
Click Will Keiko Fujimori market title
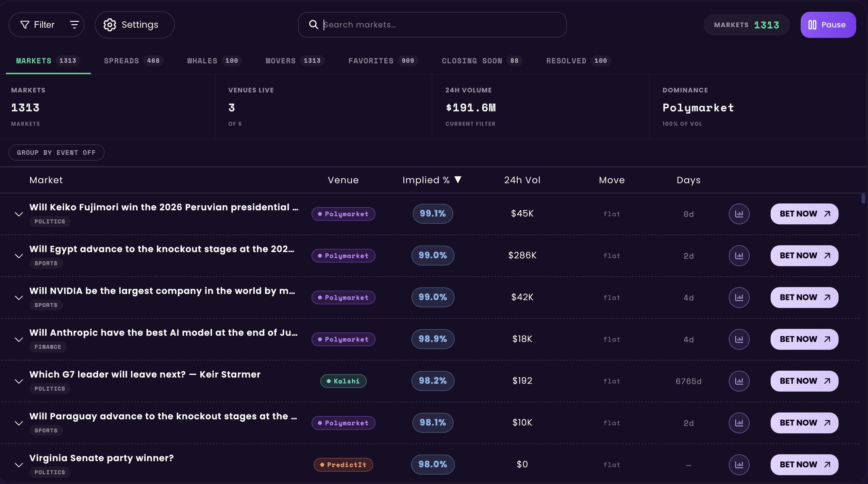pos(164,207)
